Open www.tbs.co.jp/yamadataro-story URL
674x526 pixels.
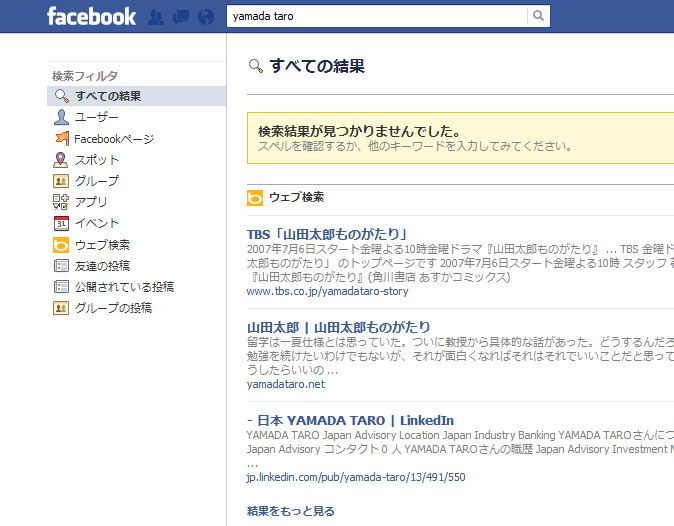click(x=328, y=291)
